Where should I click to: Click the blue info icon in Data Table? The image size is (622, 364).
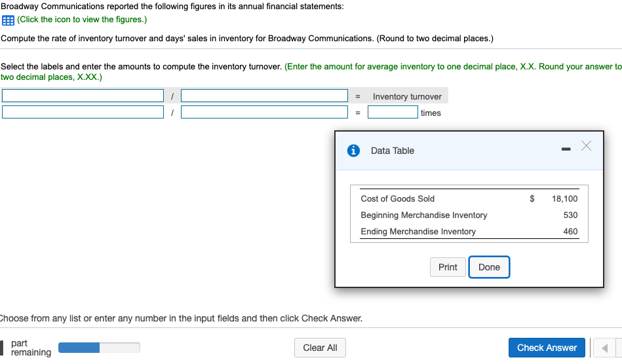tap(353, 151)
